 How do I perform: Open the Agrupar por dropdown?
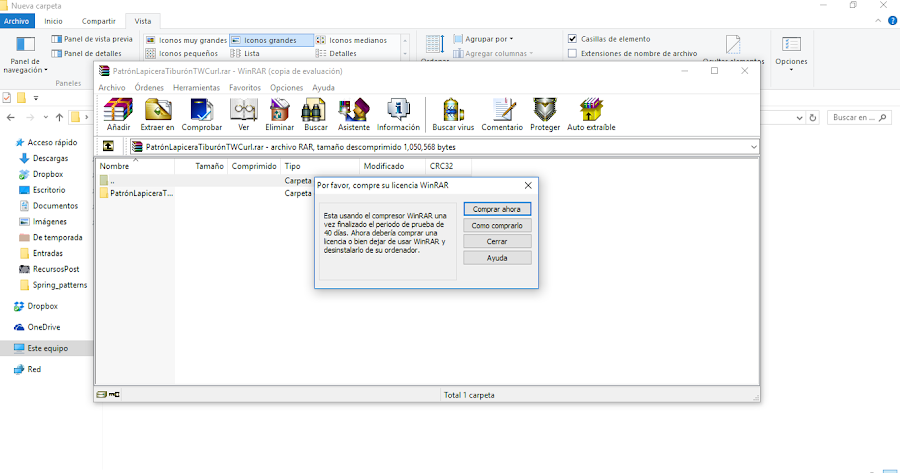coord(483,39)
